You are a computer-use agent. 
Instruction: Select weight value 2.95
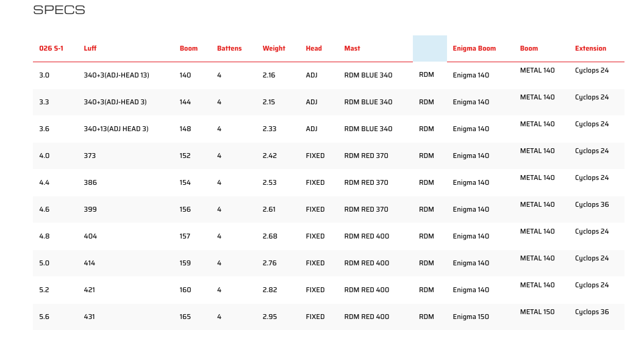click(270, 317)
